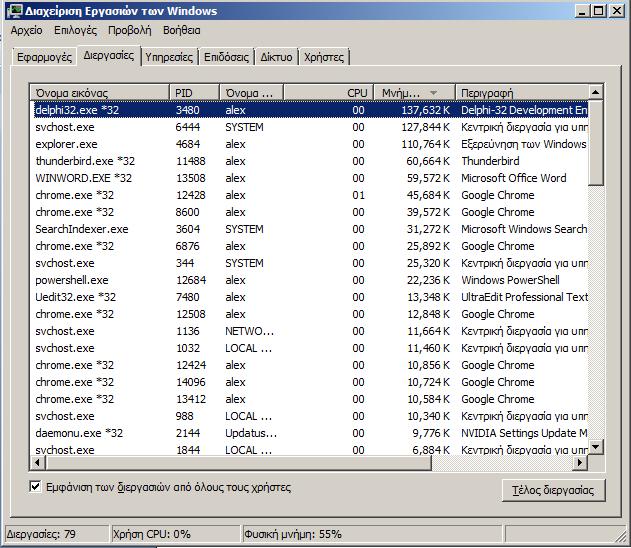
Task: Click the vertical scrollbar down arrow
Action: [x=596, y=446]
